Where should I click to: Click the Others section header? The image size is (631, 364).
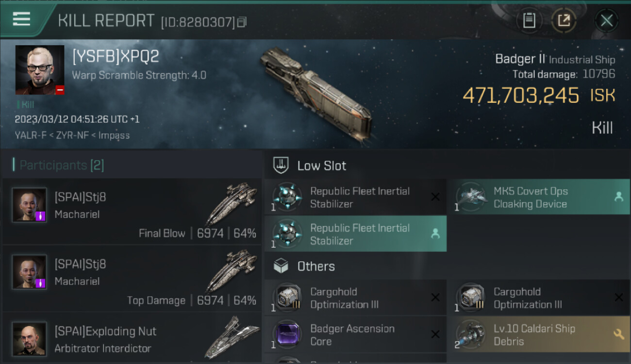click(315, 266)
